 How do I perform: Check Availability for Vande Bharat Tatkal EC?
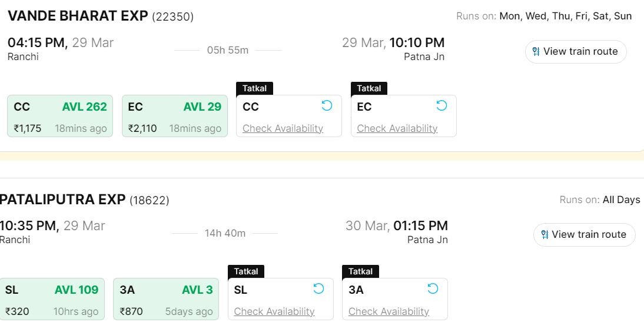pos(397,128)
